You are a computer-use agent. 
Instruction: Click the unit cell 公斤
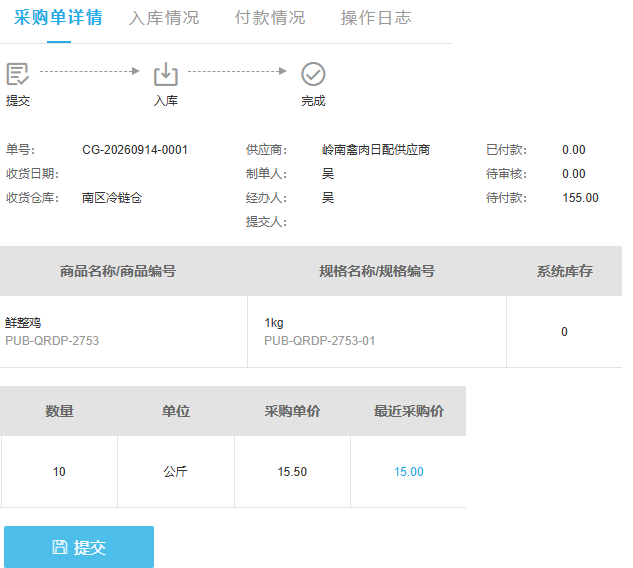pyautogui.click(x=176, y=472)
